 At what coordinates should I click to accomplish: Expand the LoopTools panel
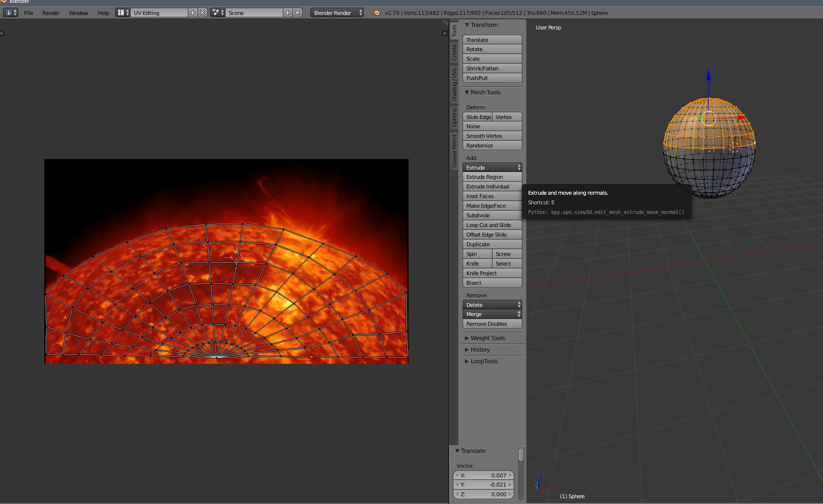pyautogui.click(x=467, y=361)
